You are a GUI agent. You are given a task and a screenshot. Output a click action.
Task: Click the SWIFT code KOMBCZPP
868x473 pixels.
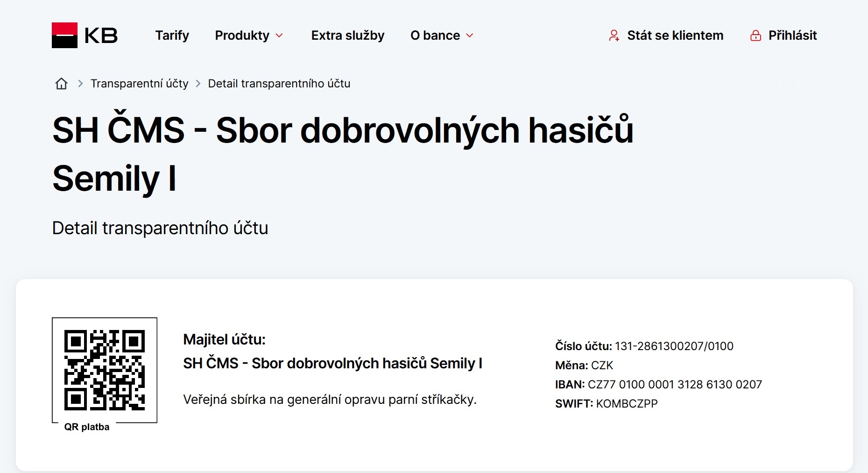point(627,404)
